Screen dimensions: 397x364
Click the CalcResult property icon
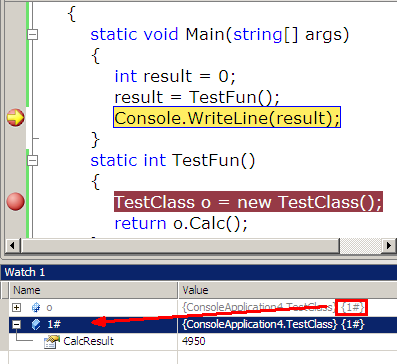[52, 342]
